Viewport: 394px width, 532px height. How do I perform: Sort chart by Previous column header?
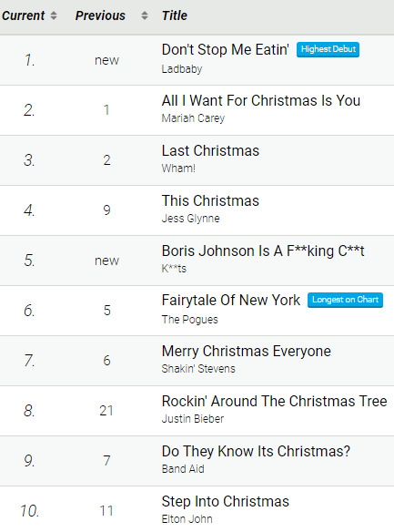point(100,15)
